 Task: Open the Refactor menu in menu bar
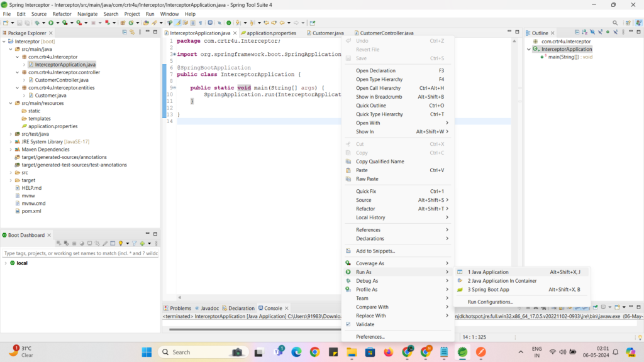click(x=62, y=14)
